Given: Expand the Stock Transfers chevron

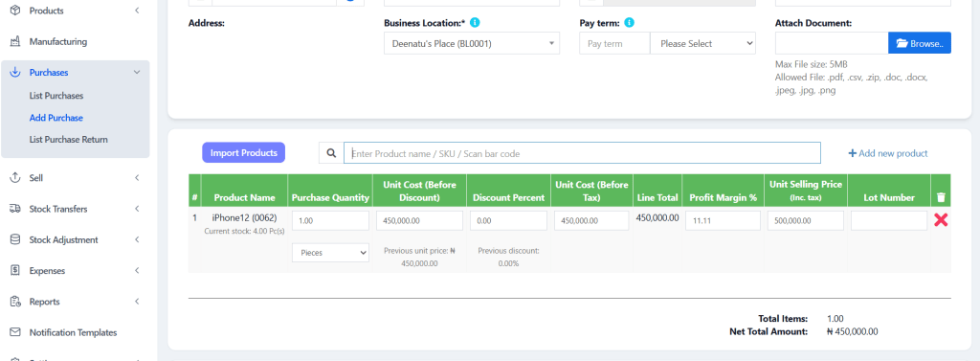Looking at the screenshot, I should point(137,209).
